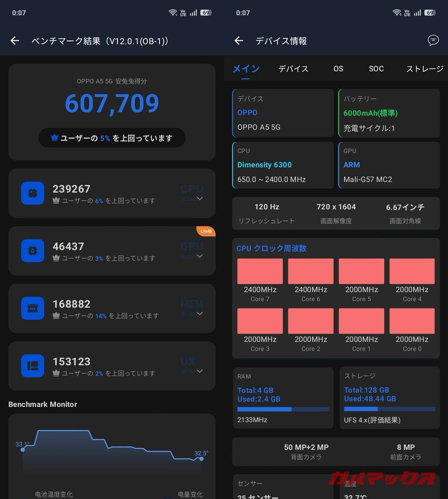The height and width of the screenshot is (499, 448).
Task: Tap the 33.1° start point on temperature graph
Action: tap(22, 450)
